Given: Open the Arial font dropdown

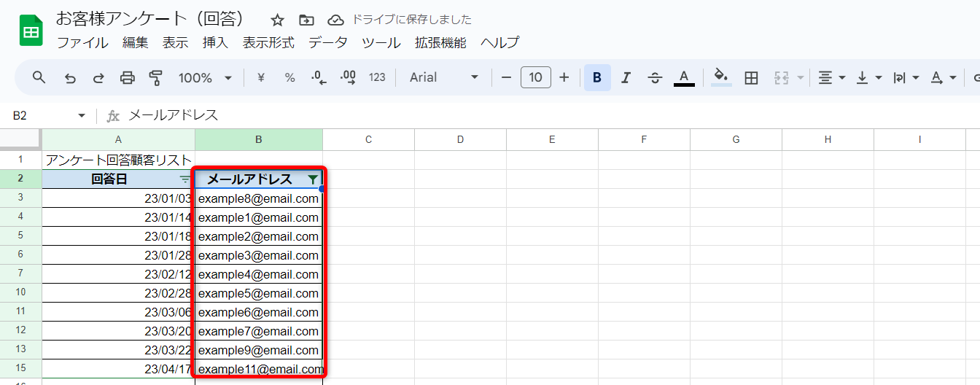Looking at the screenshot, I should 444,77.
